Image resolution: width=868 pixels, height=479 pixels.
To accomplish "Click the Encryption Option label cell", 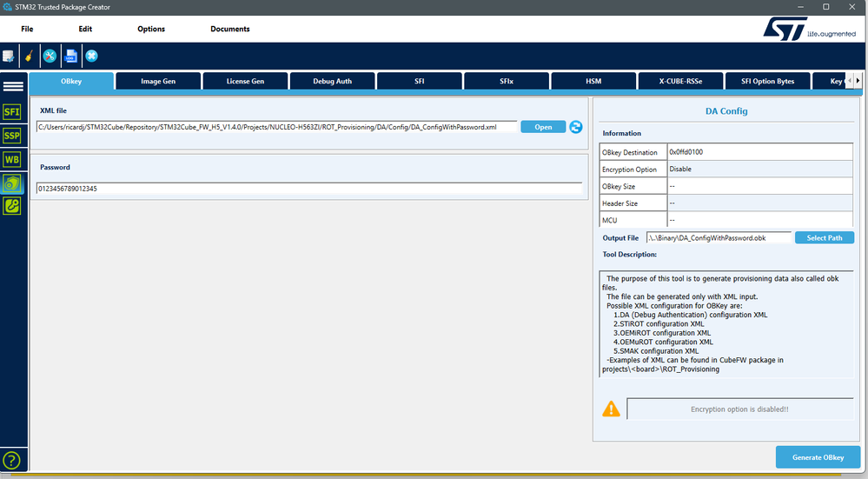I will (633, 169).
